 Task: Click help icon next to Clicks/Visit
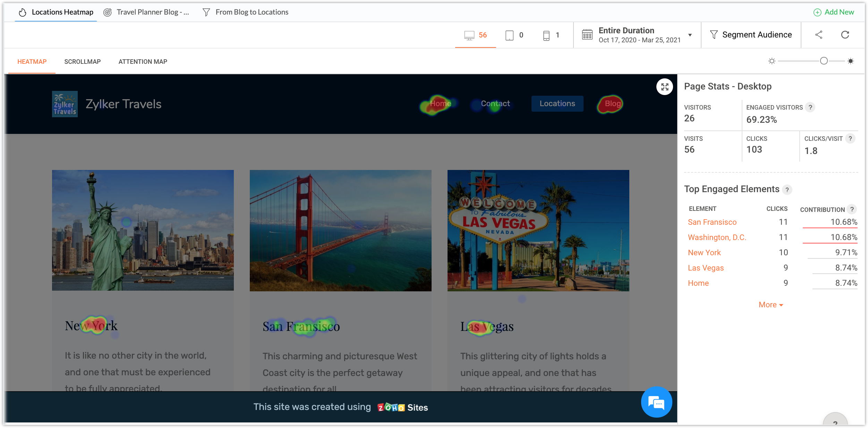[850, 138]
